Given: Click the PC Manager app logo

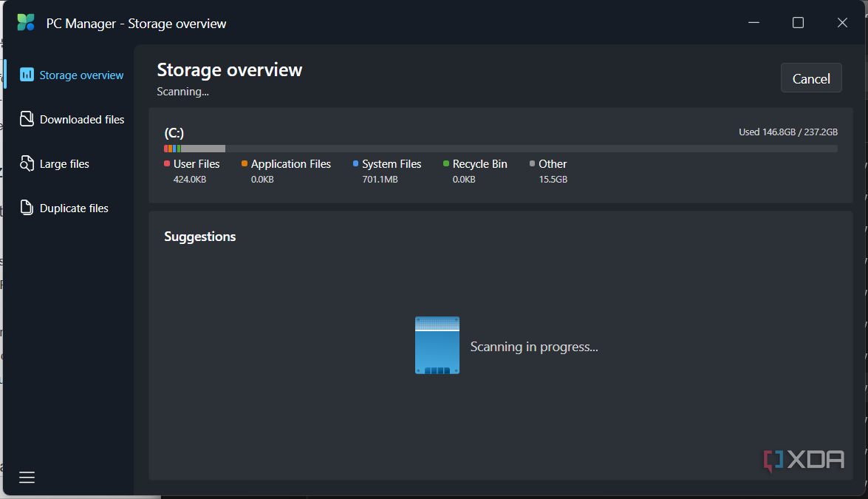Looking at the screenshot, I should click(26, 23).
